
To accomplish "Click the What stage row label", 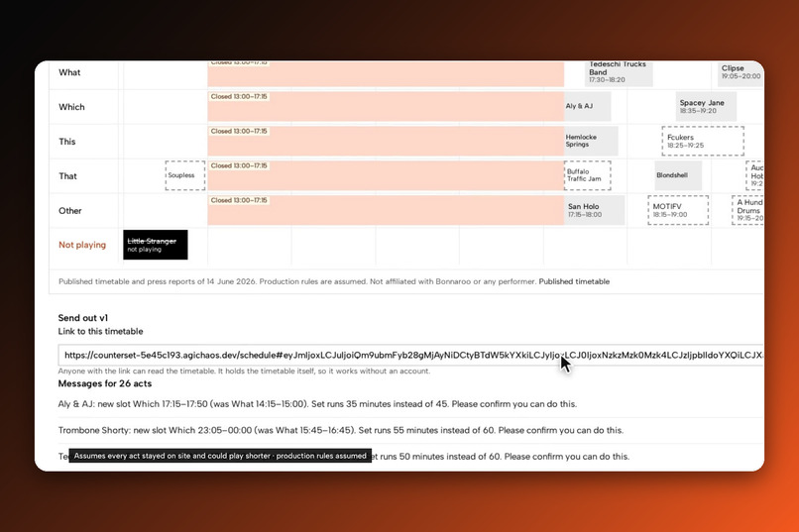I will [69, 72].
